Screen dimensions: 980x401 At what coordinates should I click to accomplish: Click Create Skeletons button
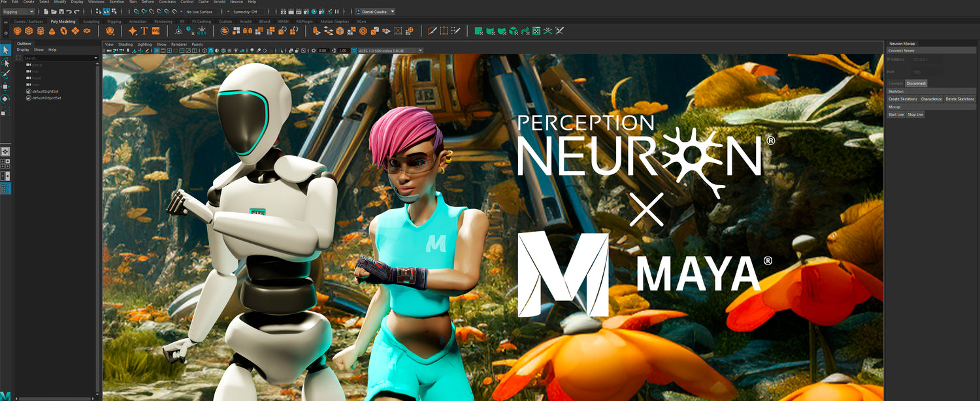(x=903, y=99)
